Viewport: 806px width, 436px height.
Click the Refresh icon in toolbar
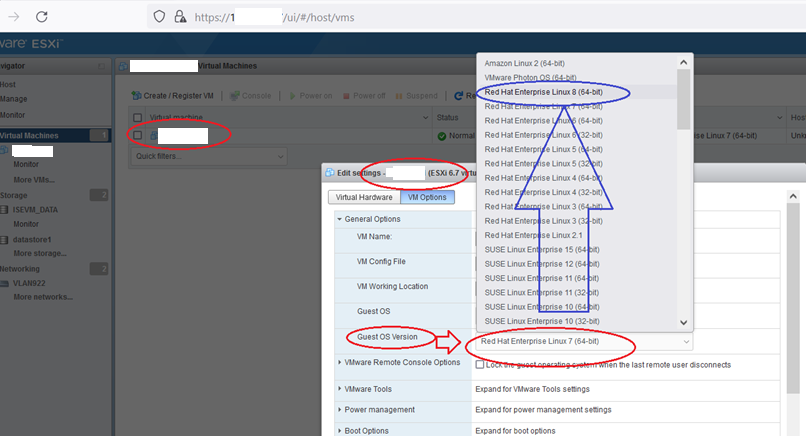point(459,96)
